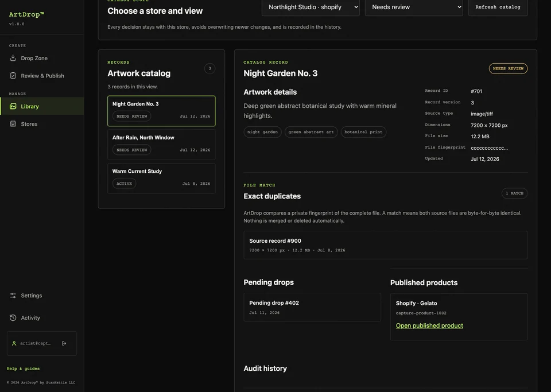Click the Record version value 3
Viewport: 551px width, 392px height.
472,103
